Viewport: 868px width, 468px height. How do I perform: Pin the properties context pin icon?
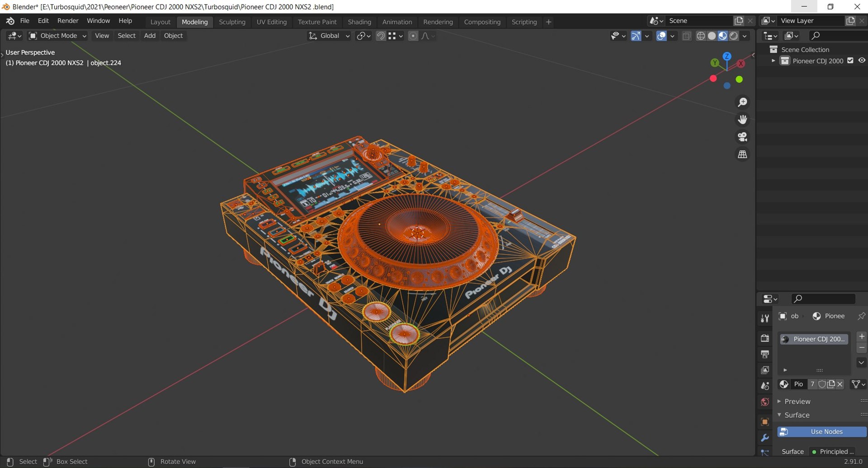pyautogui.click(x=861, y=316)
